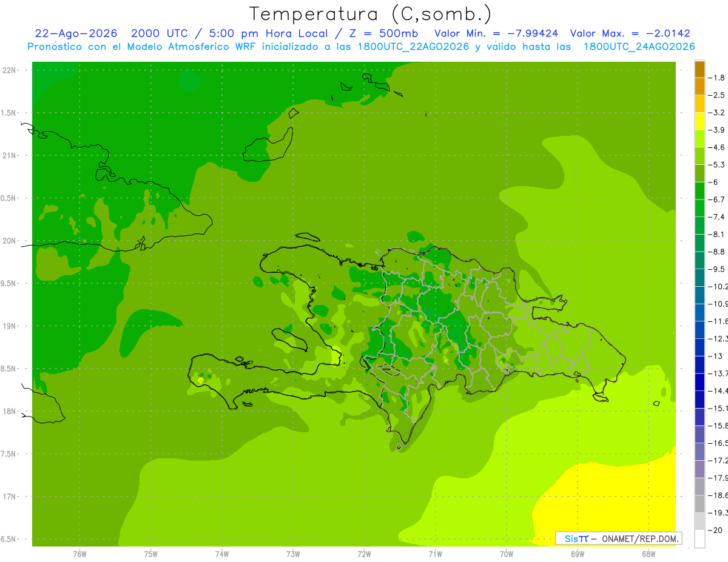
Task: Pick the orange swatch between -1.8 and -2.5
Action: pyautogui.click(x=699, y=86)
